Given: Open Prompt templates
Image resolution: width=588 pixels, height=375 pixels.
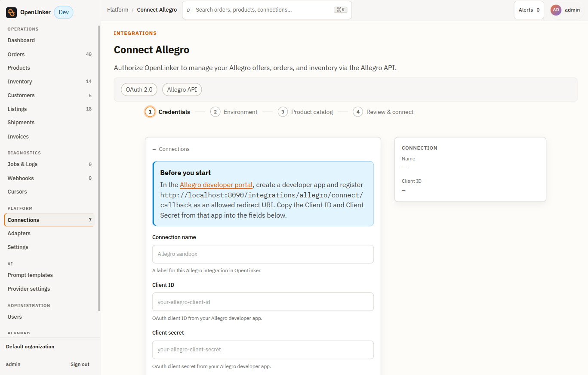Looking at the screenshot, I should [49, 275].
